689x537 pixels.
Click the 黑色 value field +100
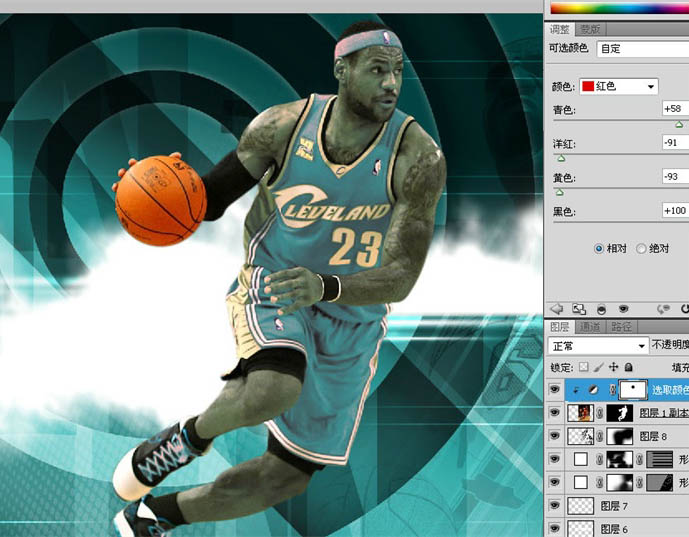click(675, 210)
